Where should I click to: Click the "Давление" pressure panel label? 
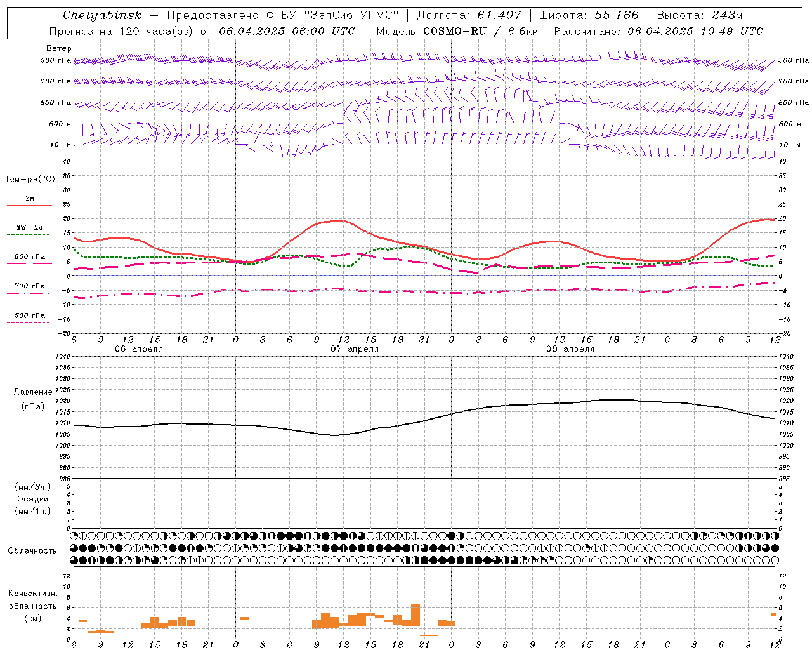33,392
